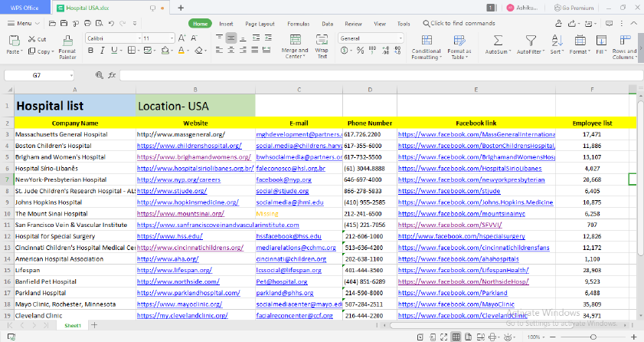Open the Formulas ribbon tab
This screenshot has width=644, height=342.
click(298, 24)
